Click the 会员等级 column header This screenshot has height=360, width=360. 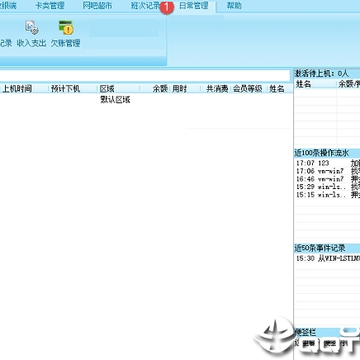(x=247, y=89)
